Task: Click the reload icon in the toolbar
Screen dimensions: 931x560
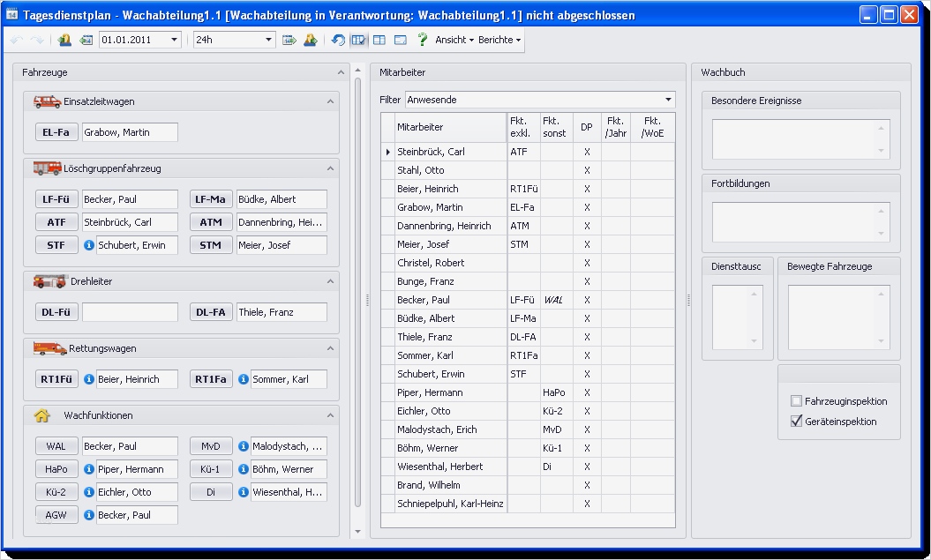Action: click(339, 39)
